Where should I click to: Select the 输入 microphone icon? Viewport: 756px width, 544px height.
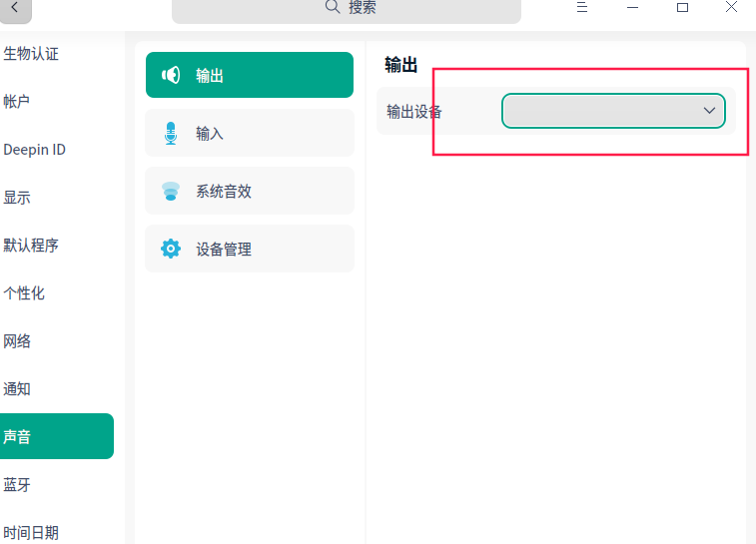click(x=171, y=133)
